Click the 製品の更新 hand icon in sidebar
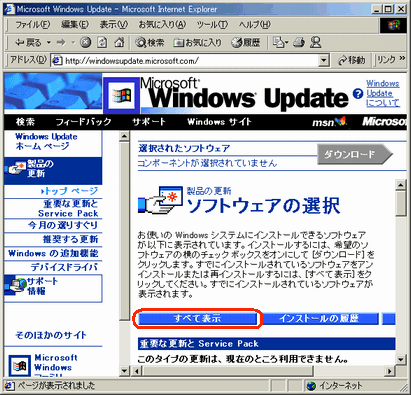Screen dimensions: 411x395 click(x=15, y=168)
